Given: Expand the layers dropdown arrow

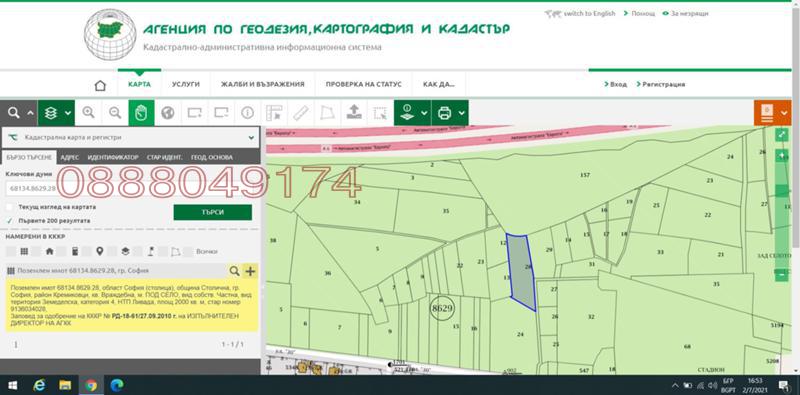Looking at the screenshot, I should [x=68, y=113].
